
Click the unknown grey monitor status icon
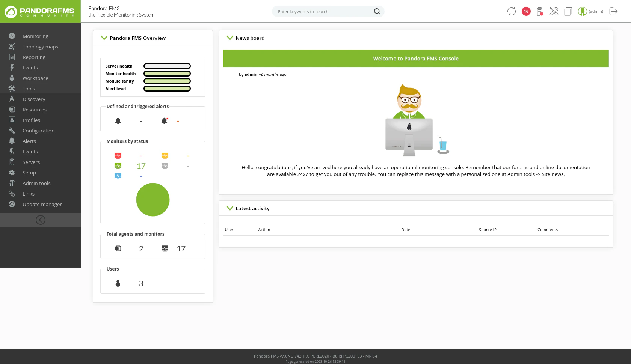pos(165,166)
